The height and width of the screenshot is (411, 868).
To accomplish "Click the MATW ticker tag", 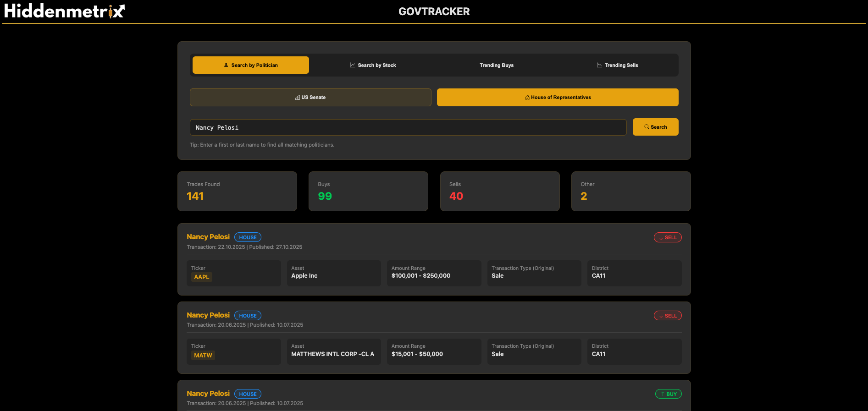I will 203,355.
